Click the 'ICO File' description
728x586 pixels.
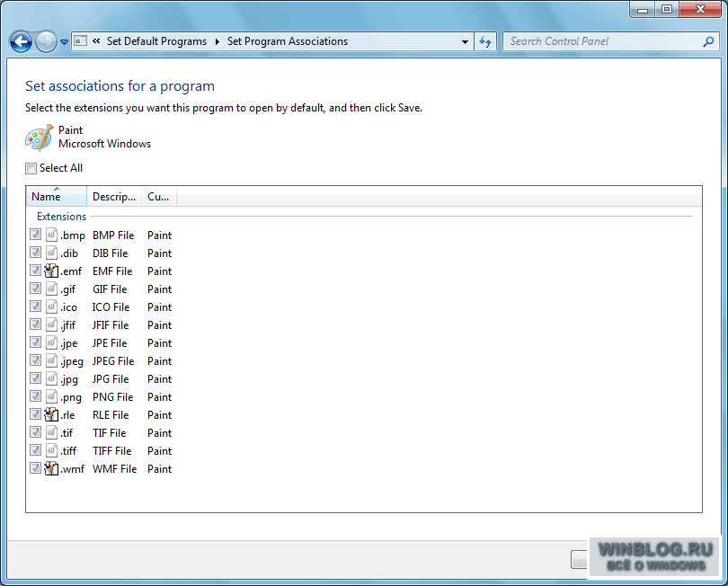111,306
